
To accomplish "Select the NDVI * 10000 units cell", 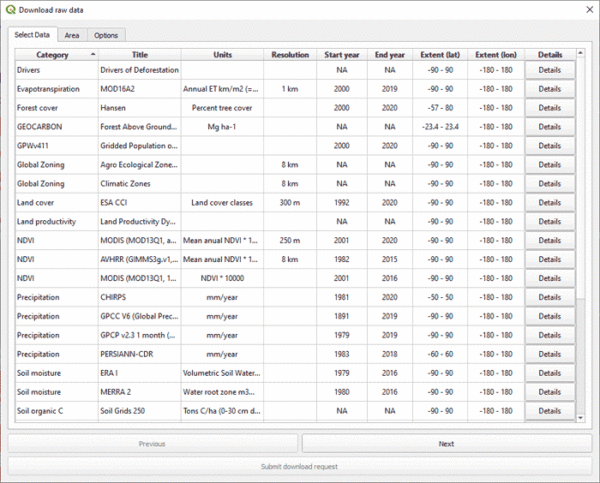I will [x=222, y=278].
